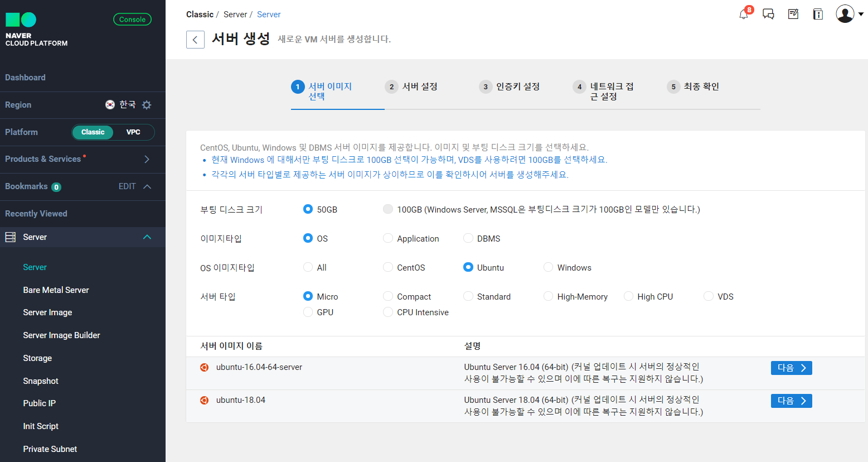Select Windows OS image type
This screenshot has height=462, width=868.
pyautogui.click(x=549, y=267)
